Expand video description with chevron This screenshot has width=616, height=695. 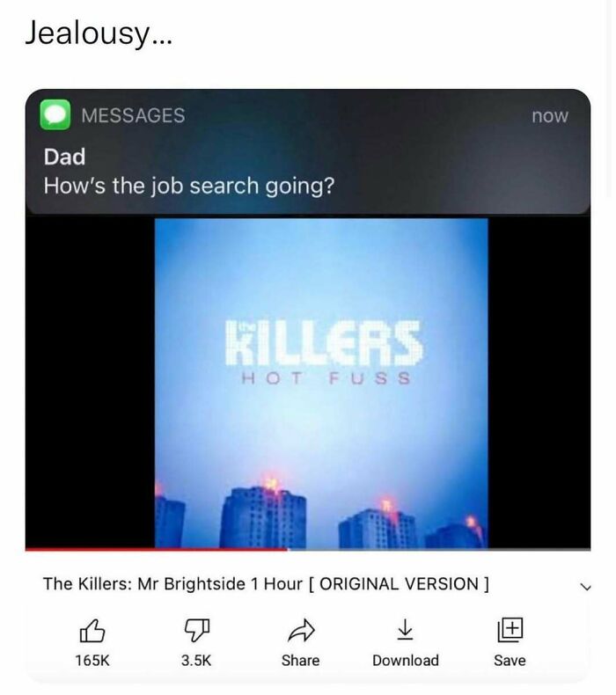tap(586, 588)
